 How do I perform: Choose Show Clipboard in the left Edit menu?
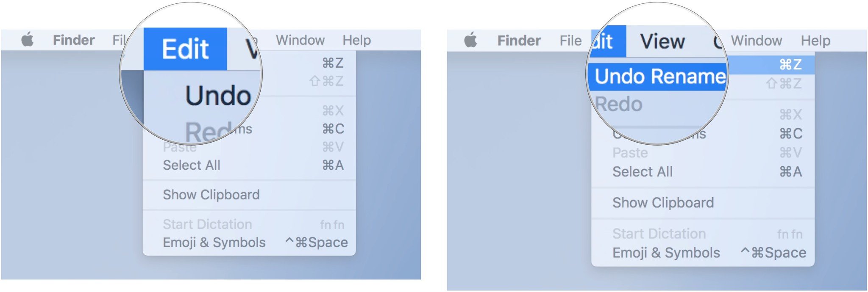pyautogui.click(x=211, y=195)
